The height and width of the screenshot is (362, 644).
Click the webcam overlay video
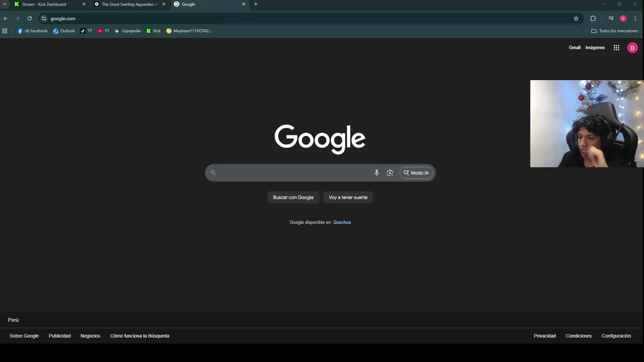[587, 124]
